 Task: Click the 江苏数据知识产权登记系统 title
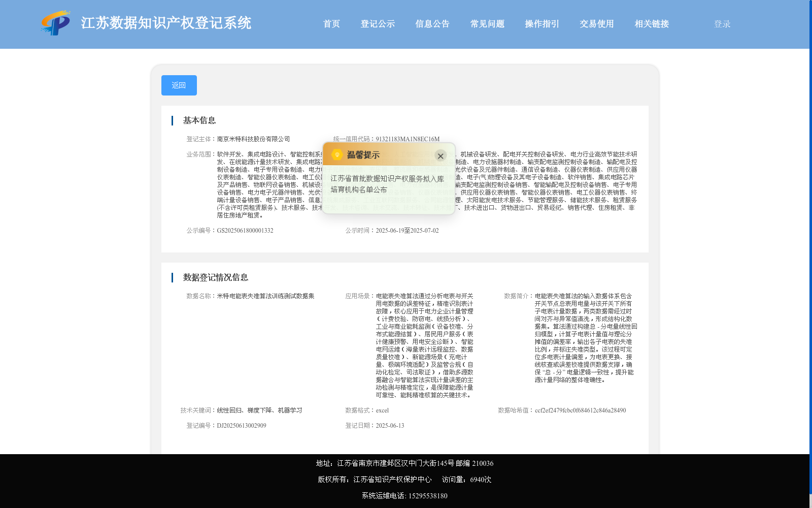tap(166, 23)
